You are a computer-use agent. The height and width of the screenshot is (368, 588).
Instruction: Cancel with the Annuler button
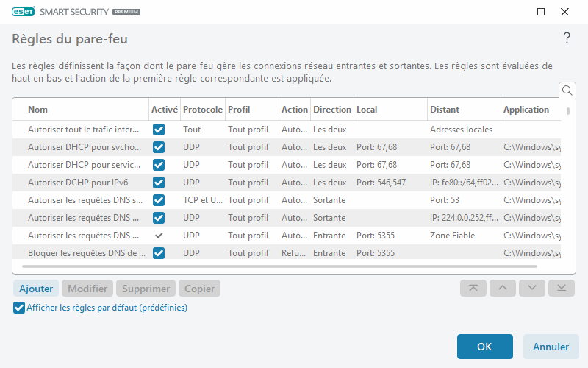(551, 347)
